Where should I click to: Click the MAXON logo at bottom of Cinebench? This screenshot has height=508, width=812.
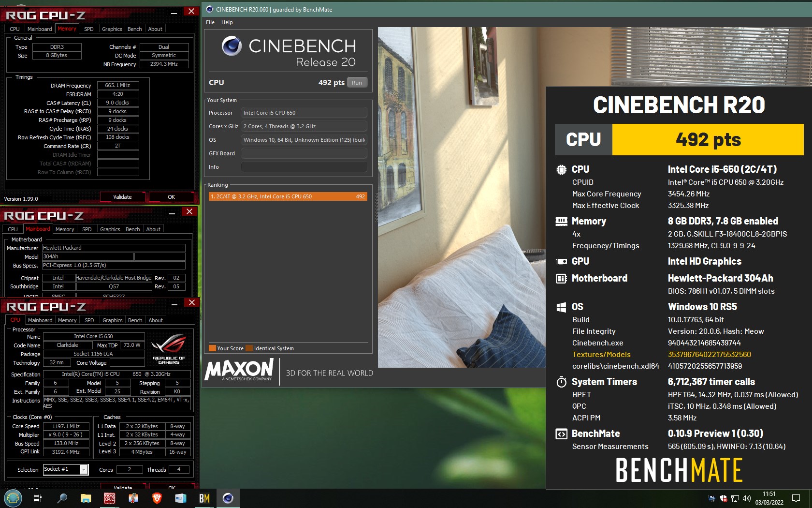tap(239, 370)
